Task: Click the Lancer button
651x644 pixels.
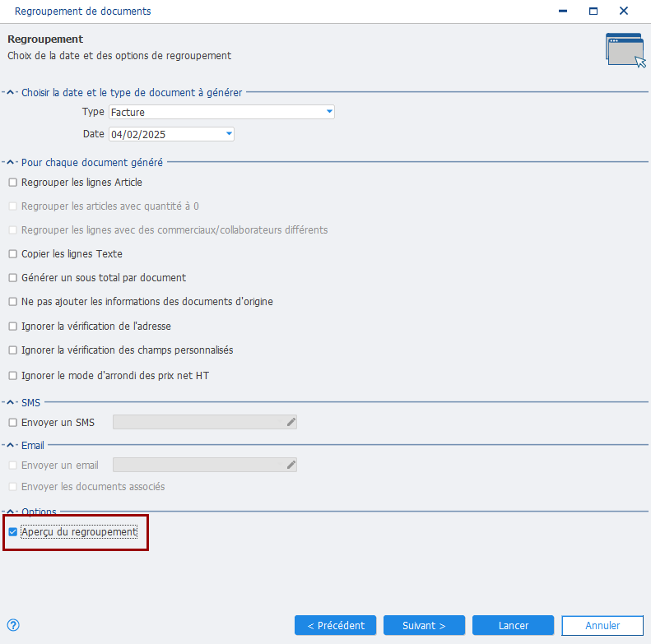Action: (514, 625)
